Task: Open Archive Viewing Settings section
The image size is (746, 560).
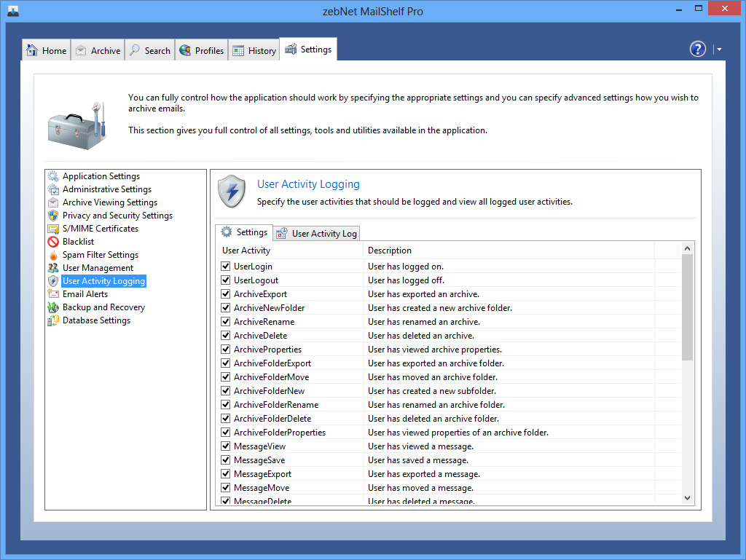Action: [x=109, y=202]
